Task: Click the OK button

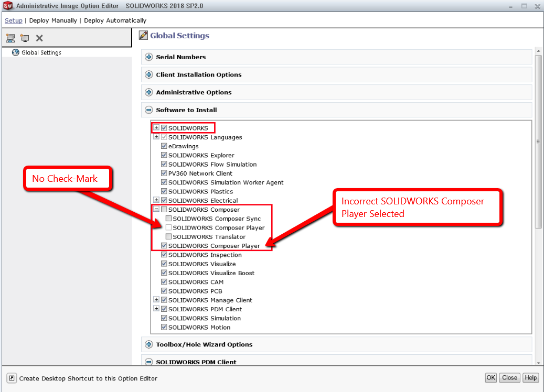Action: click(x=490, y=378)
